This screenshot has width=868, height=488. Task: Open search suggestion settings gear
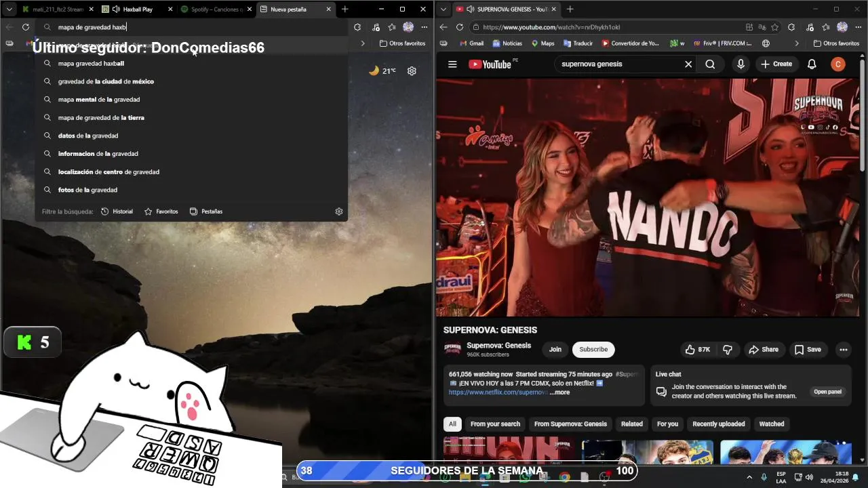click(339, 211)
